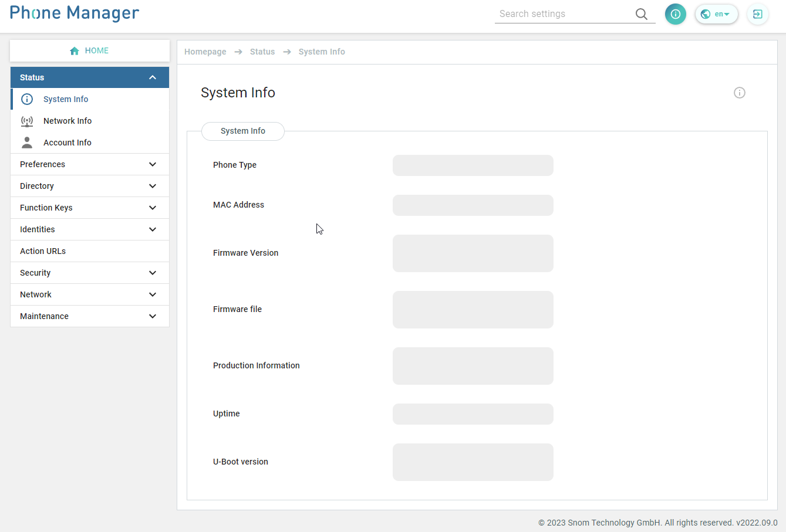Click the System Info tab pill
Image resolution: width=786 pixels, height=532 pixels.
pyautogui.click(x=243, y=131)
